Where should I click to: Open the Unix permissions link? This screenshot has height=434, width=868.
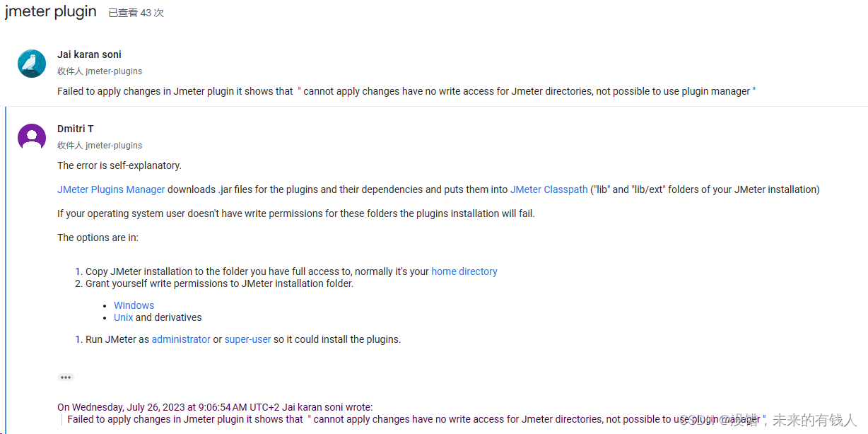pos(123,317)
